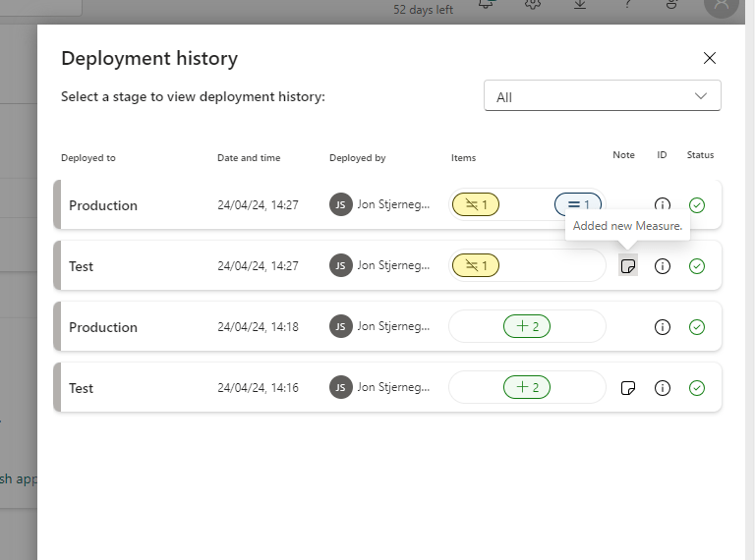The width and height of the screenshot is (755, 560).
Task: Open the note icon on Test 14:27 row
Action: [628, 266]
